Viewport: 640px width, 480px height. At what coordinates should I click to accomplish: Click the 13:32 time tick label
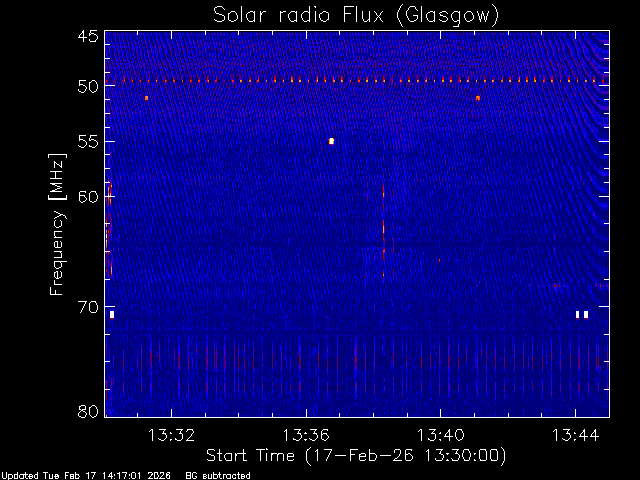click(x=171, y=435)
